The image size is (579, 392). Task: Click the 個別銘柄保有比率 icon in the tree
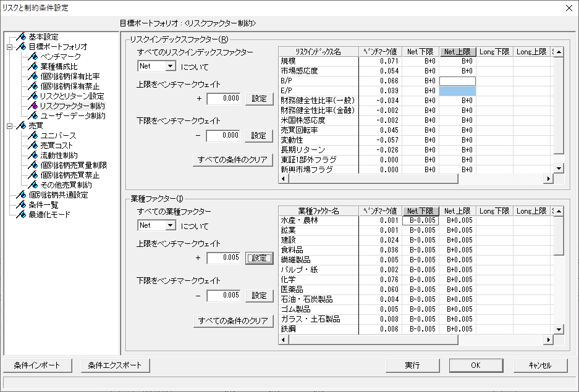coord(34,77)
